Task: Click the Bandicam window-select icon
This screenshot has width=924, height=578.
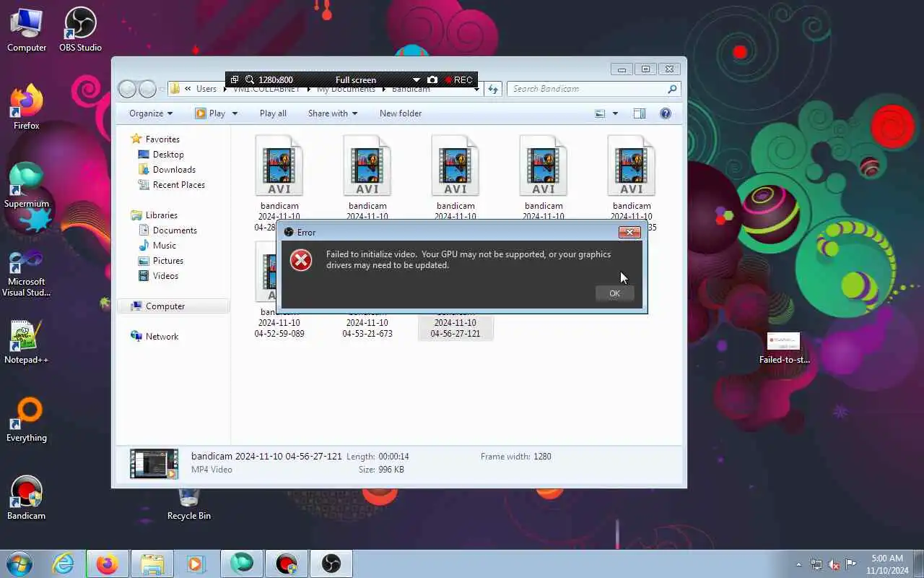Action: (x=235, y=80)
